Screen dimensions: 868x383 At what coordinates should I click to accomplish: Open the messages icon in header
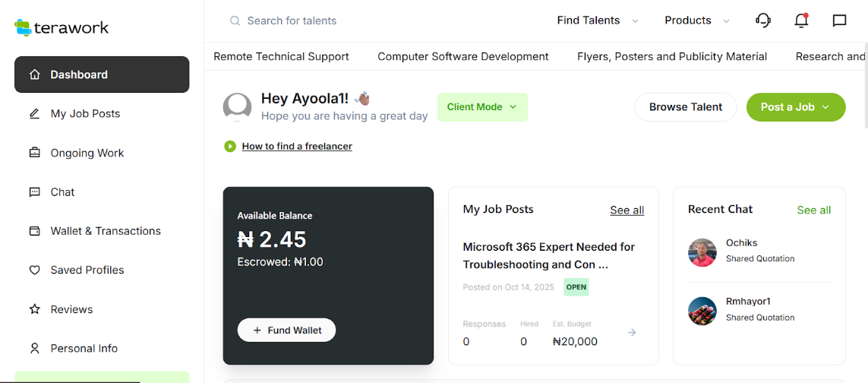tap(839, 21)
